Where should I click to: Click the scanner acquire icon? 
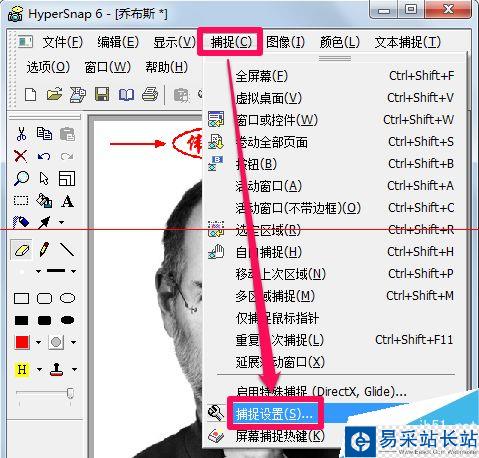78,95
